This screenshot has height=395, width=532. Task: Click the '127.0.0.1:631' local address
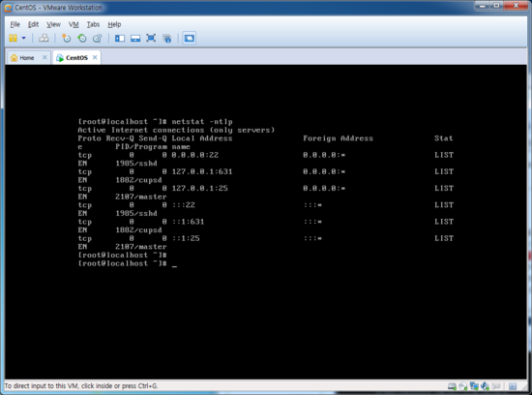202,171
